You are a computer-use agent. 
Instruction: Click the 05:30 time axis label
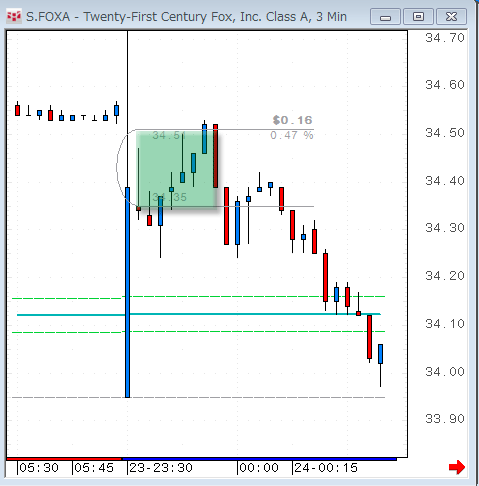tap(39, 468)
